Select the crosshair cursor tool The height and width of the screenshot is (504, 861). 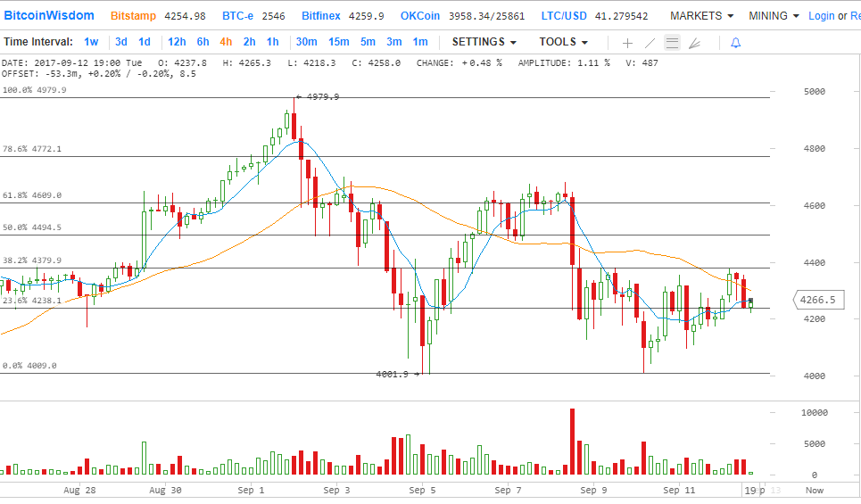[x=627, y=43]
